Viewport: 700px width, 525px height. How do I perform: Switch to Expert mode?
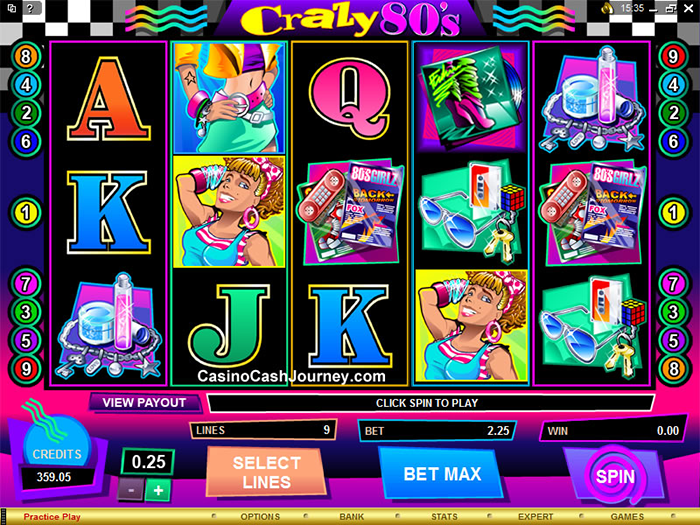(535, 517)
